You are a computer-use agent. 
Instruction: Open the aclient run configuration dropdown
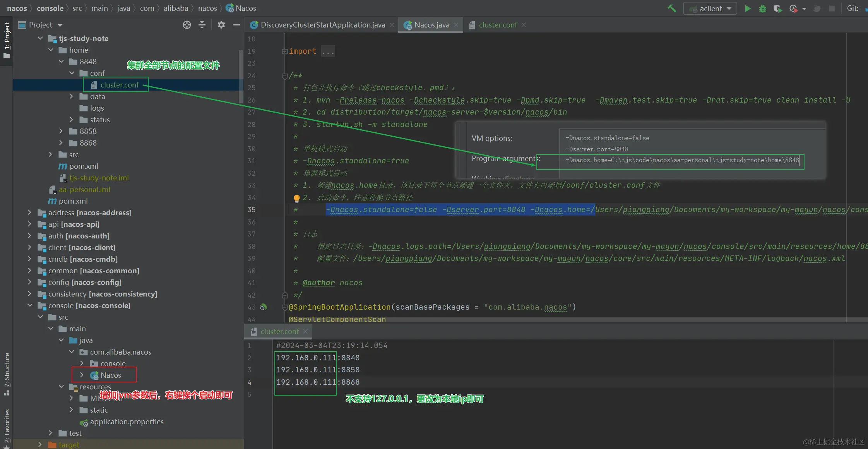pyautogui.click(x=710, y=8)
